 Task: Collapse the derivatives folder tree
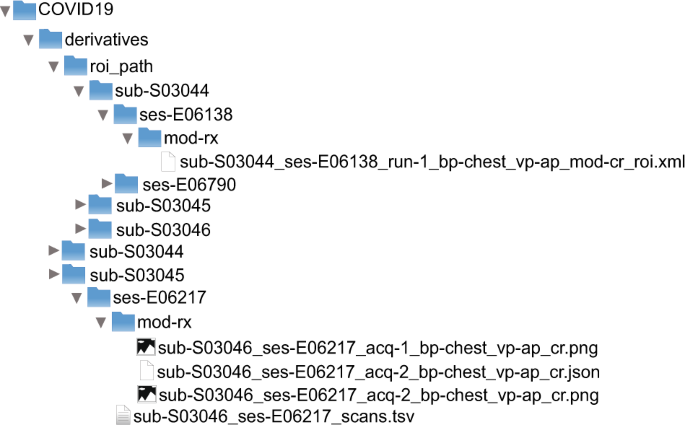[29, 41]
